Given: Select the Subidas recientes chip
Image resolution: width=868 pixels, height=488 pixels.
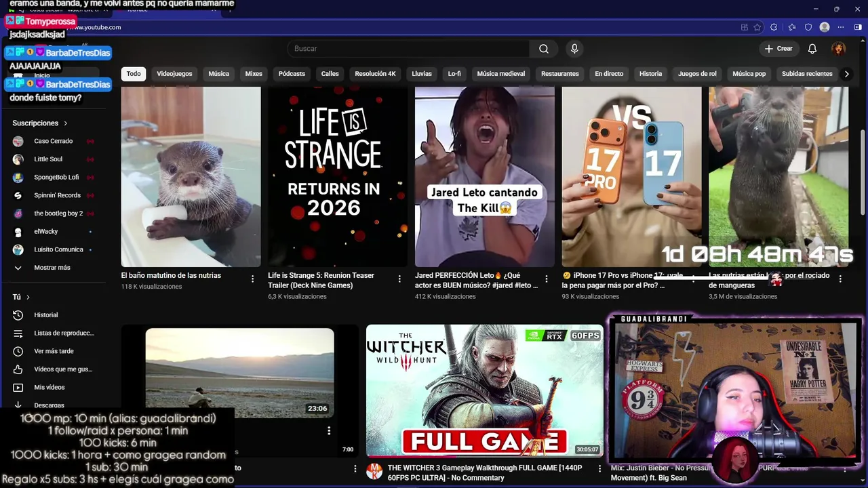Looking at the screenshot, I should (x=807, y=74).
